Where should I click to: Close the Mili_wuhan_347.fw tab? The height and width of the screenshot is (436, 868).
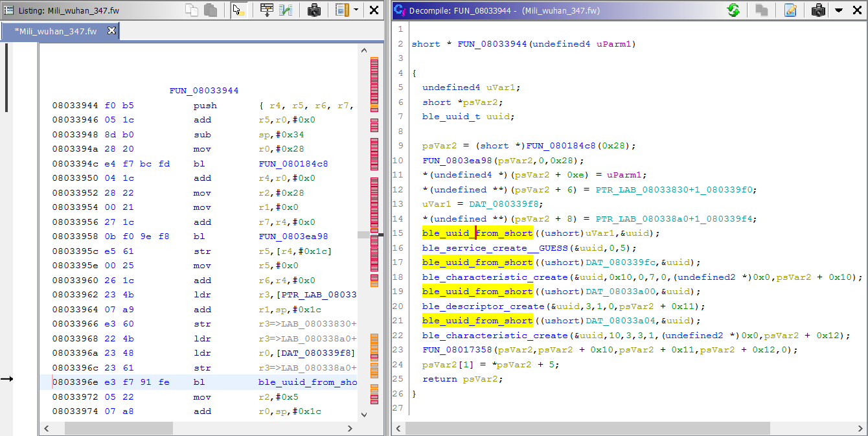point(111,30)
